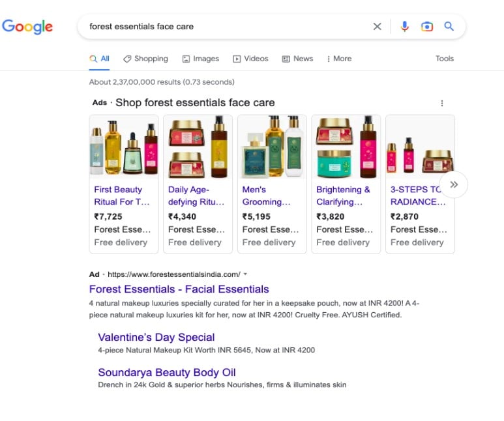Open Brightening & Clarifying product image
The width and height of the screenshot is (504, 421).
point(346,147)
